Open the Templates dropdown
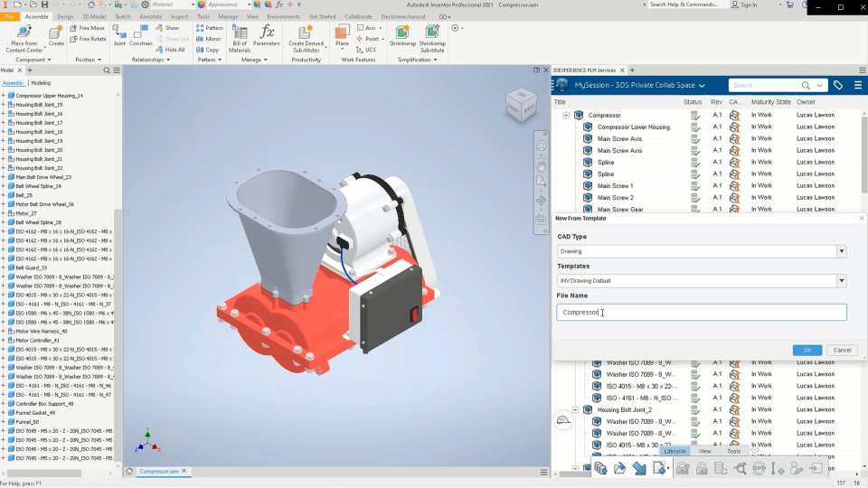This screenshot has width=868, height=488. (x=842, y=280)
